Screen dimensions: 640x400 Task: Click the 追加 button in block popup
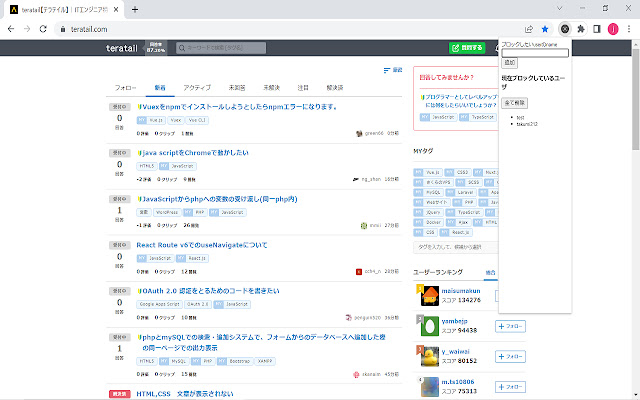coord(509,63)
